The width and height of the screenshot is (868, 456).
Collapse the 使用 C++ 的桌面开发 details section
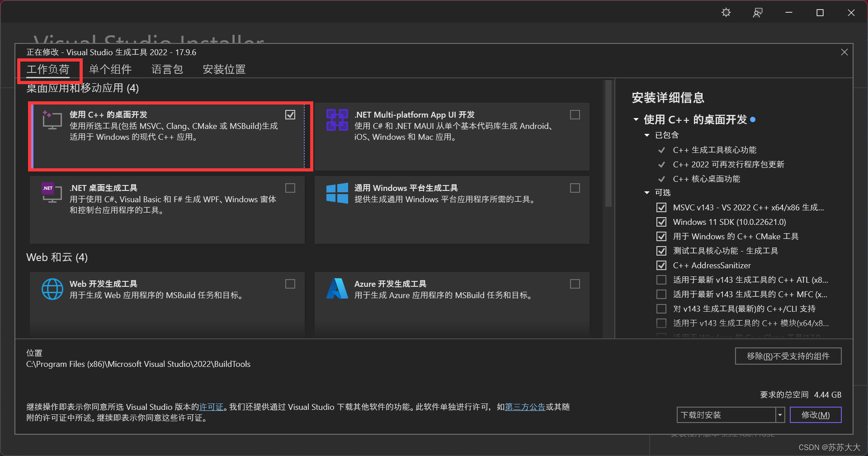(x=636, y=120)
